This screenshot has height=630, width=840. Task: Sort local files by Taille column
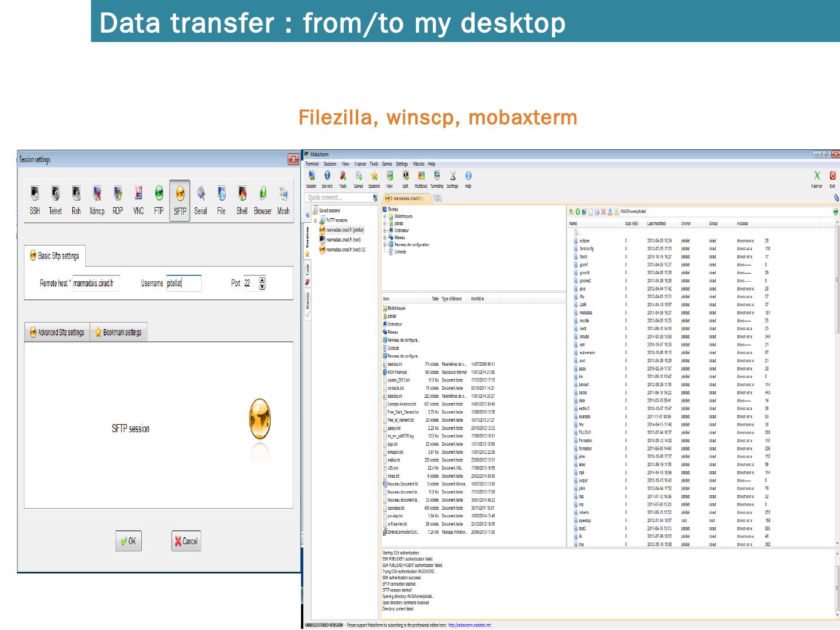435,299
